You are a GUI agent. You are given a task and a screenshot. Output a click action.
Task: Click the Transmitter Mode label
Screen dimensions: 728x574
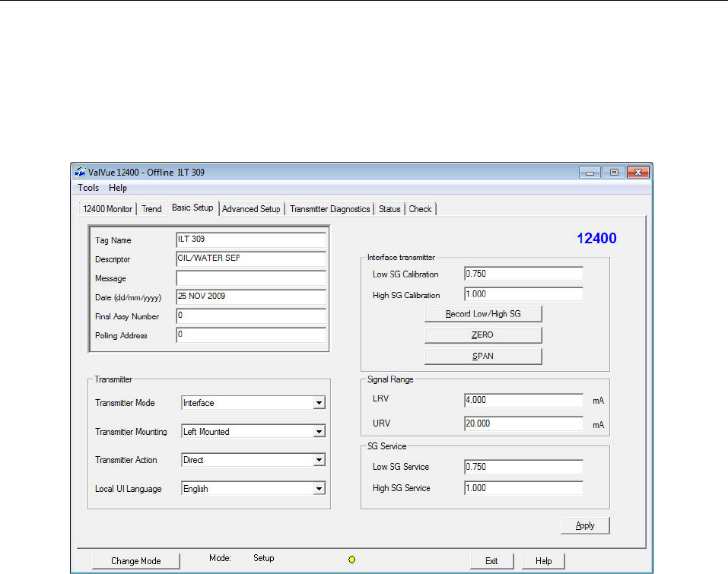click(125, 403)
